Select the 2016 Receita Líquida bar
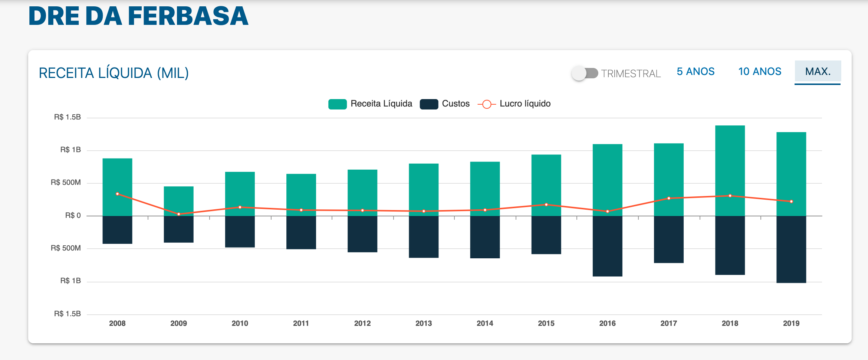This screenshot has height=360, width=868. pos(608,180)
